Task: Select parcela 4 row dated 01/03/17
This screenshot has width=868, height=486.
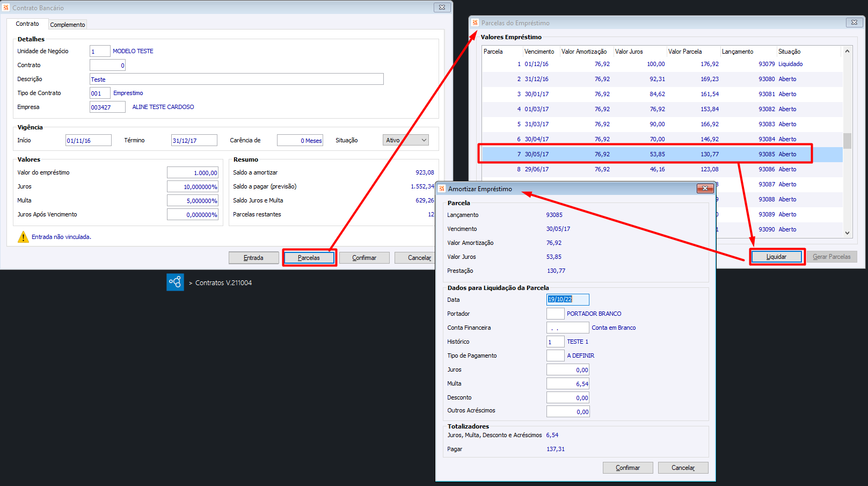Action: (662, 109)
